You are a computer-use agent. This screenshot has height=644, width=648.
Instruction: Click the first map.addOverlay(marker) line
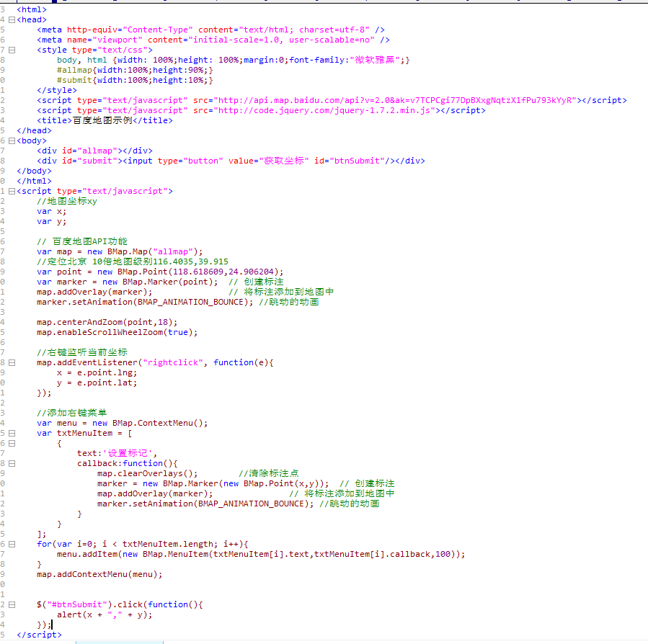[94, 292]
